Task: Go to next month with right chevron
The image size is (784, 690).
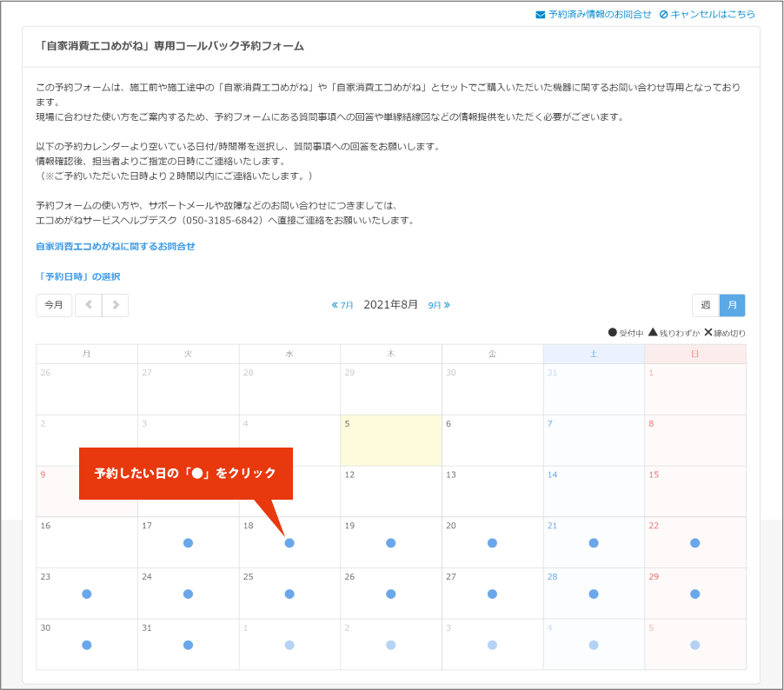Action: [116, 305]
